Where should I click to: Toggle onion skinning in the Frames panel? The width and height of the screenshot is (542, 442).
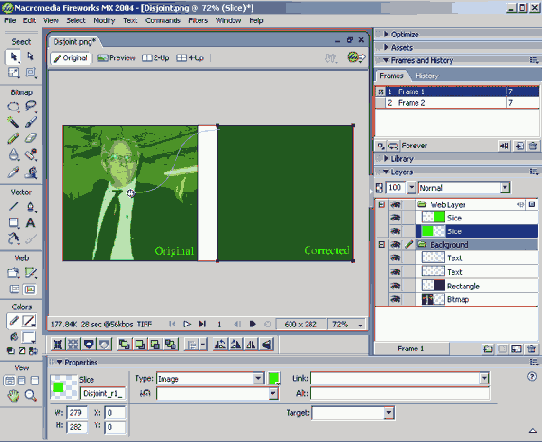[381, 146]
